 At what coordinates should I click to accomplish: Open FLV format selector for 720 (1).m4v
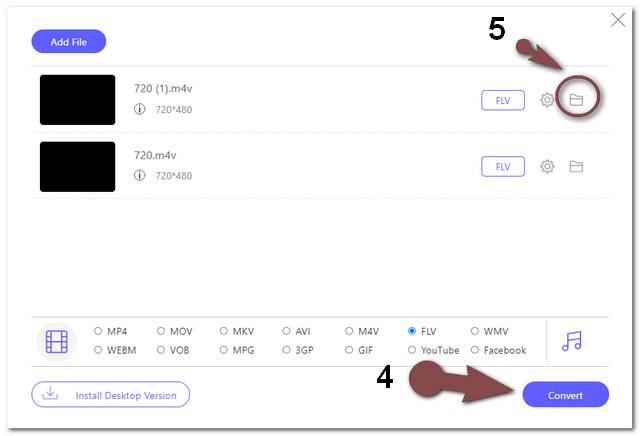pyautogui.click(x=503, y=100)
